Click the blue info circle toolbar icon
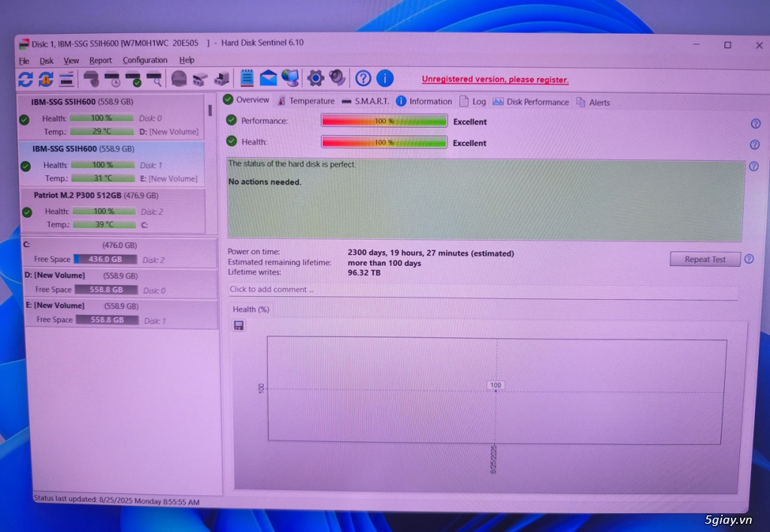Image resolution: width=770 pixels, height=532 pixels. tap(384, 78)
